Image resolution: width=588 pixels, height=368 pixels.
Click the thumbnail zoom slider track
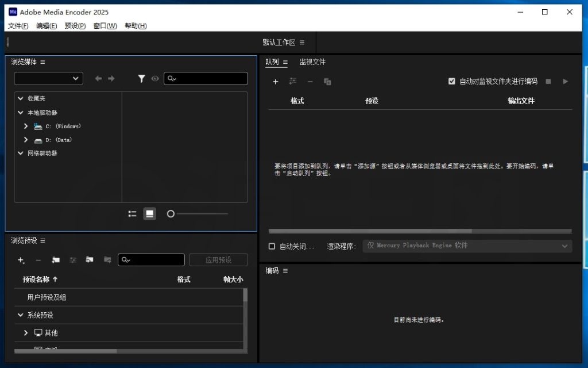tap(203, 214)
